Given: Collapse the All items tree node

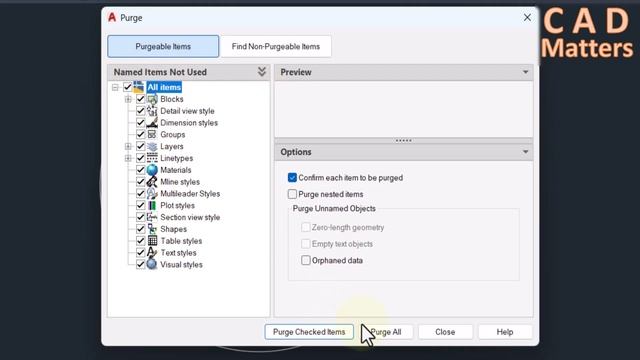Looking at the screenshot, I should click(x=115, y=87).
